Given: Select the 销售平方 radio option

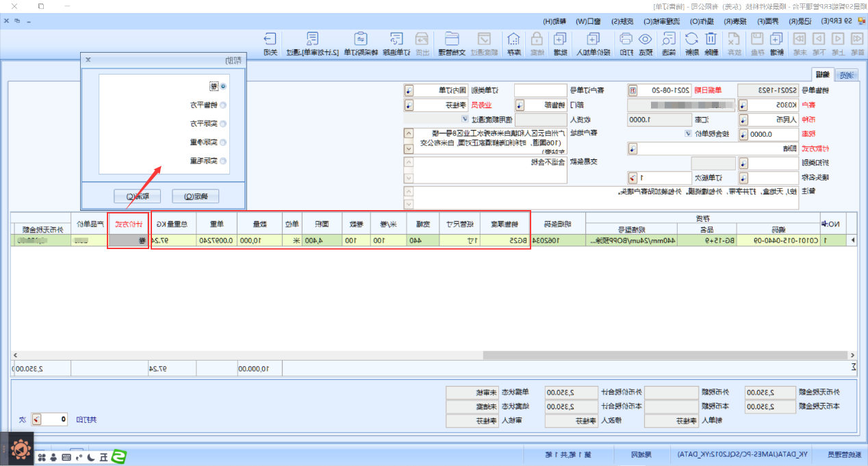Looking at the screenshot, I should [x=222, y=105].
